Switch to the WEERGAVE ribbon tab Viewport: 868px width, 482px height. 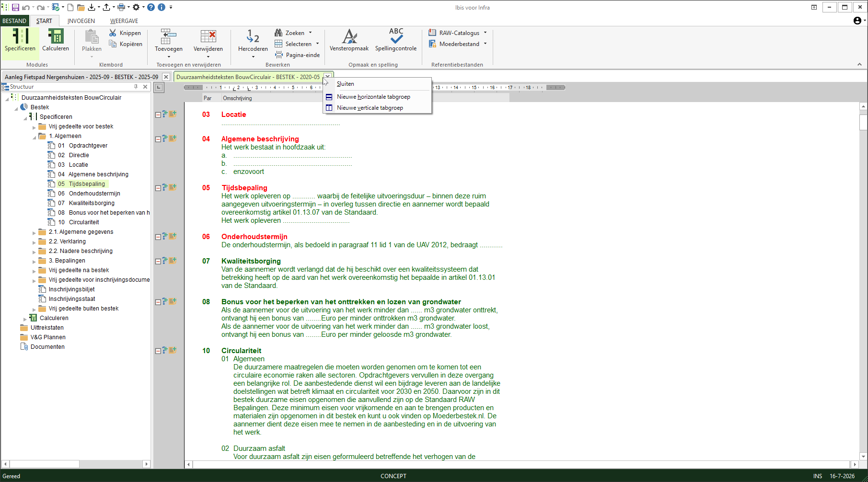pos(124,21)
